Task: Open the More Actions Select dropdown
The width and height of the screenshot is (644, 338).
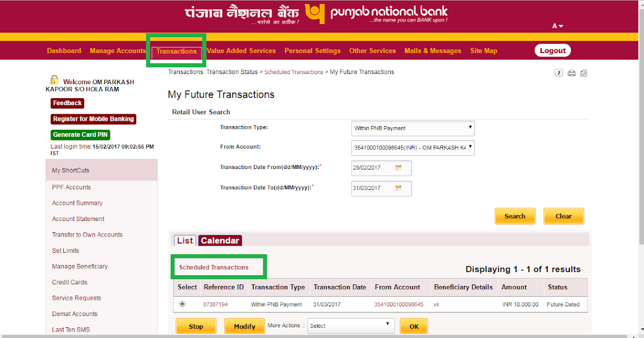Action: [x=350, y=325]
